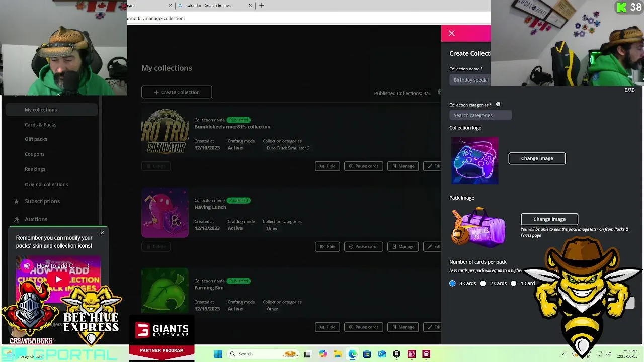Change the pack image
Viewport: 644px width, 362px height.
(549, 219)
